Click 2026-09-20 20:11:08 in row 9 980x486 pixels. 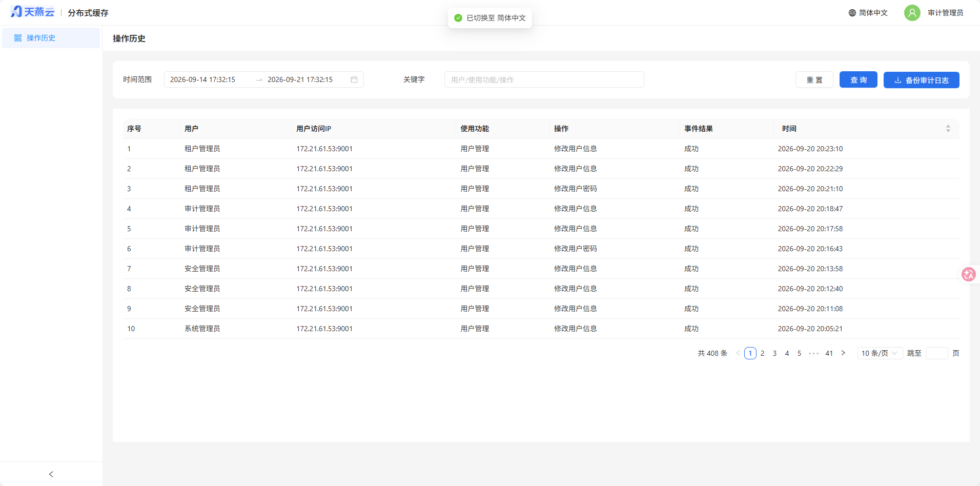[x=810, y=309]
